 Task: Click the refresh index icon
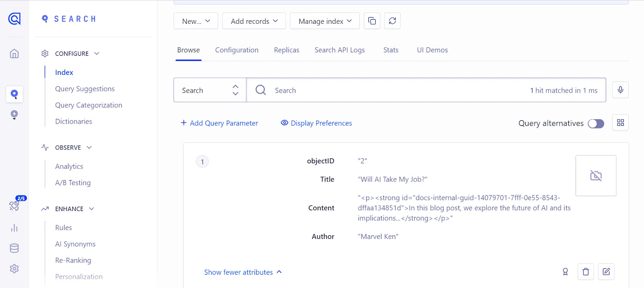point(392,21)
